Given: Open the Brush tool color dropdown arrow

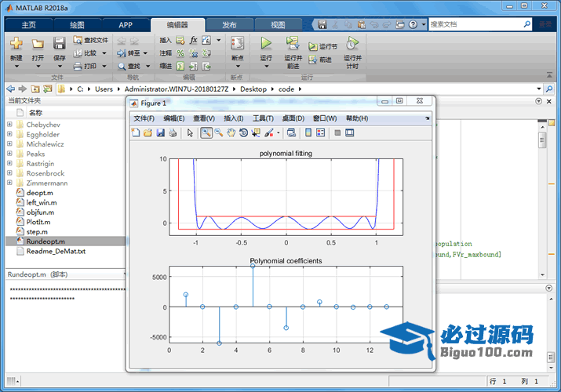Looking at the screenshot, I should pyautogui.click(x=278, y=132).
